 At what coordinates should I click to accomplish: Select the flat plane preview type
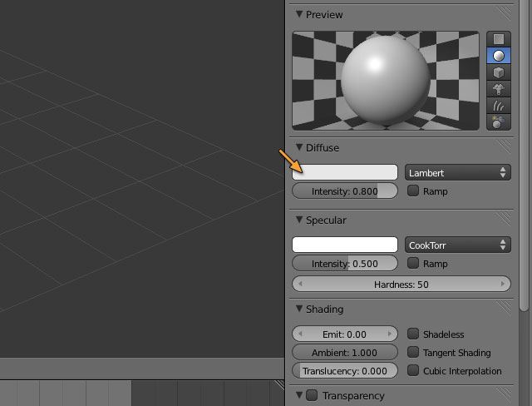[499, 39]
